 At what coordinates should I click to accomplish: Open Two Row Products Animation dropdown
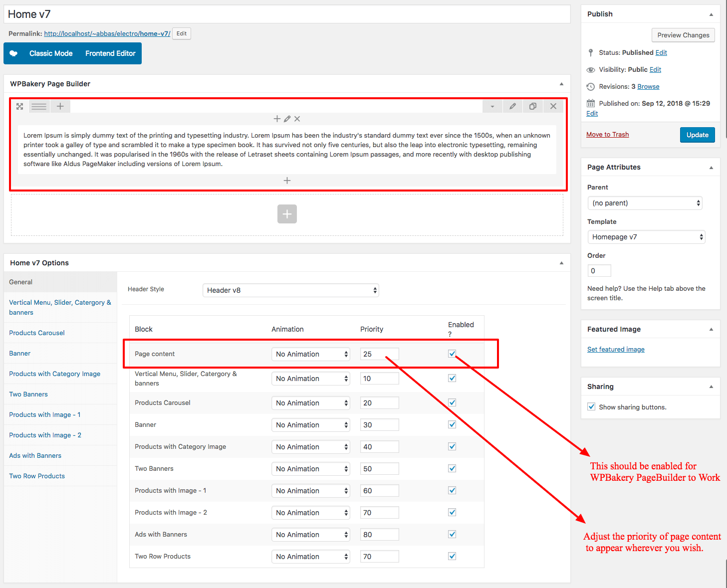[311, 557]
